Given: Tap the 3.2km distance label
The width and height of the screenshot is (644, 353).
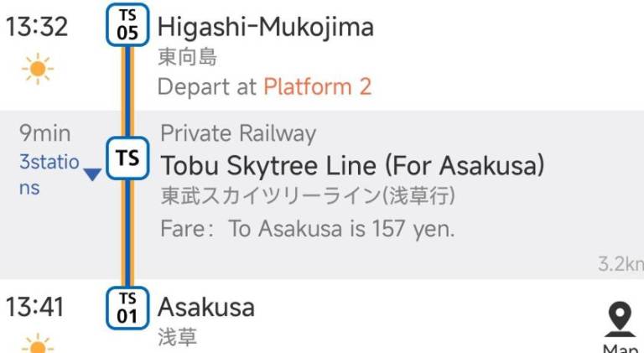Looking at the screenshot, I should pos(621,264).
